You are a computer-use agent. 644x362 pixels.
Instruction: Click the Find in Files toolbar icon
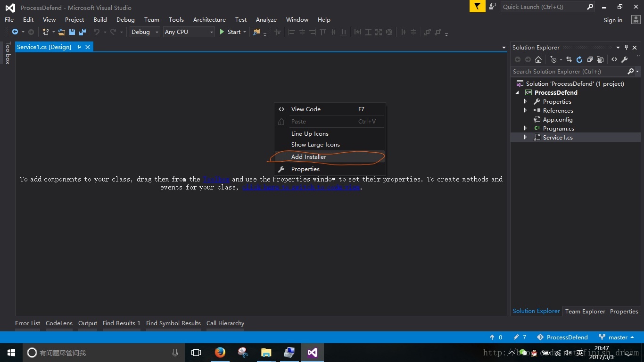click(x=256, y=32)
